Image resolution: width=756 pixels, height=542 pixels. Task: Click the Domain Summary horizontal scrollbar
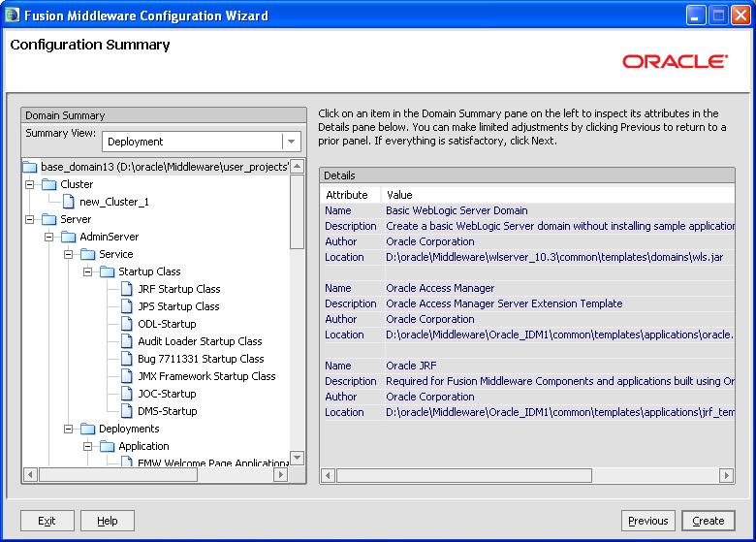coord(116,475)
